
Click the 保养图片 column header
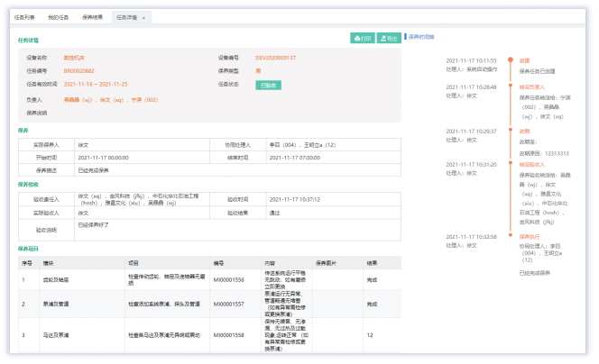325,263
